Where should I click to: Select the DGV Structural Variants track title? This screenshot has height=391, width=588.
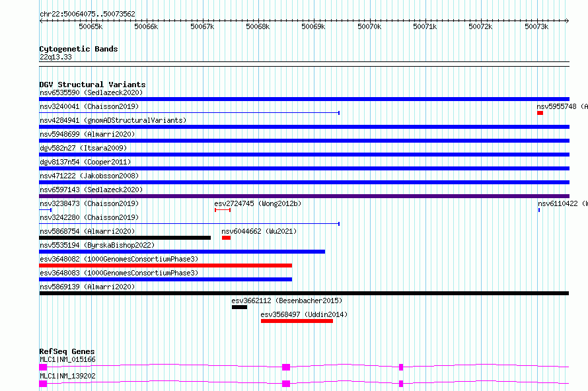(x=92, y=85)
